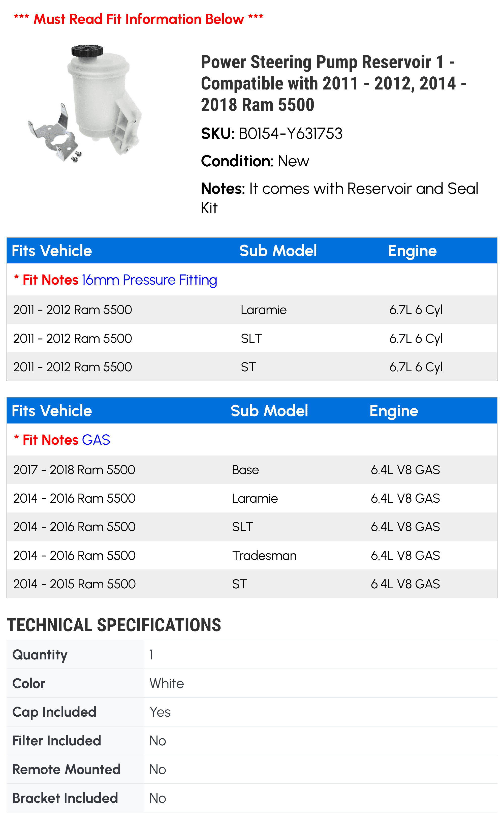The width and height of the screenshot is (504, 819).
Task: Click the Technical Specifications heading
Action: click(114, 625)
